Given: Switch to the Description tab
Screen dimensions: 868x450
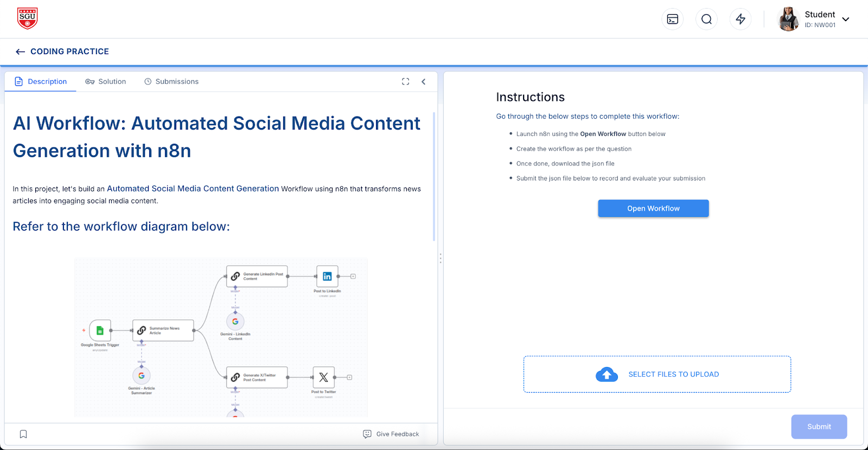Looking at the screenshot, I should coord(41,81).
